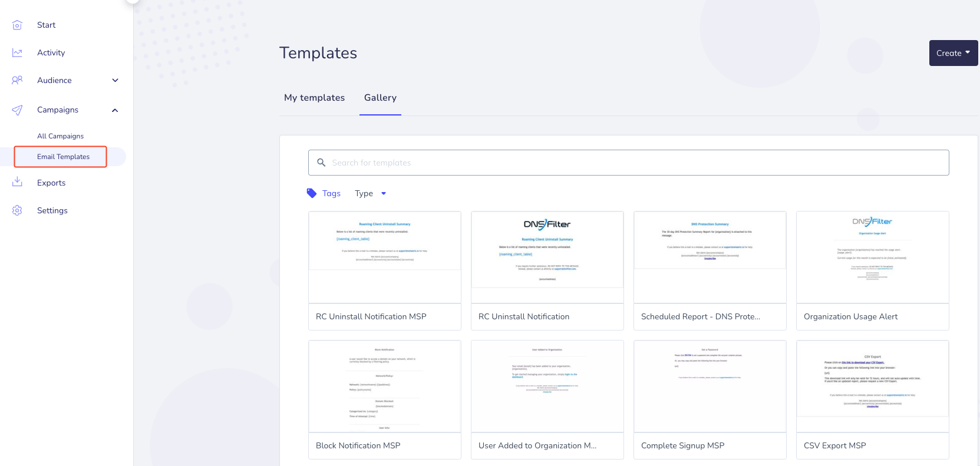Click the Start home icon in sidebar

[17, 25]
